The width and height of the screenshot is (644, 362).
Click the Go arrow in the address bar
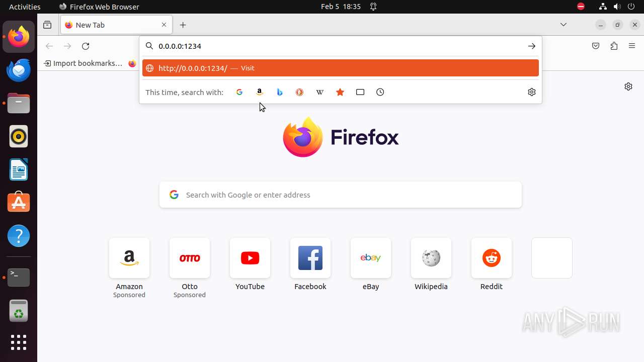pos(532,46)
